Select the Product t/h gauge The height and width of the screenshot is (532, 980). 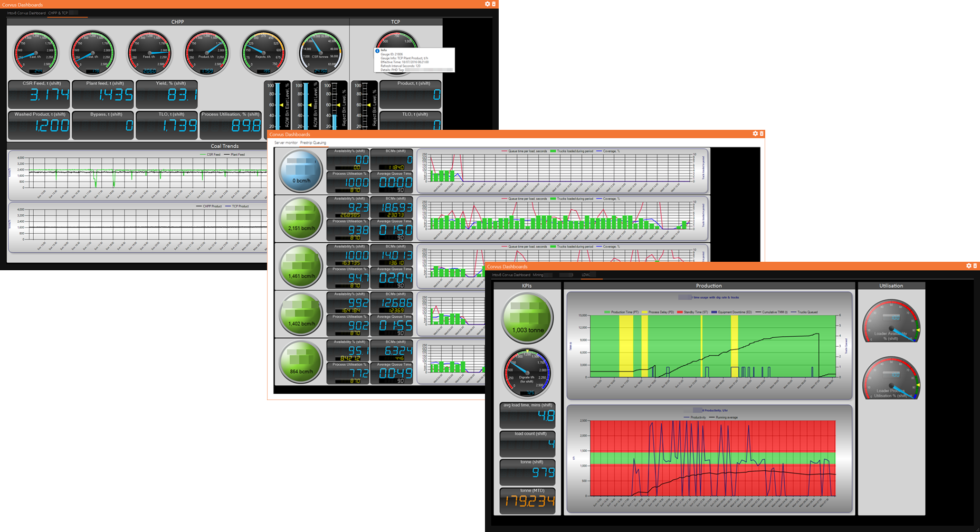point(206,53)
